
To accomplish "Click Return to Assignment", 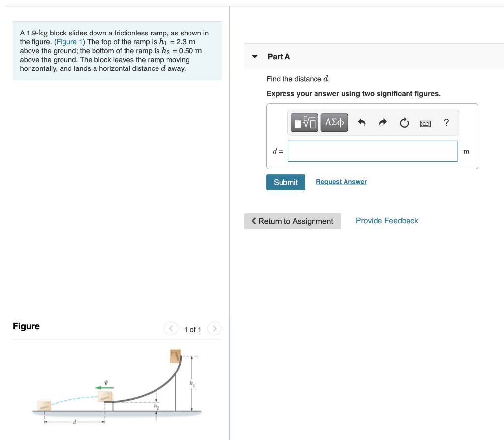I will coord(292,221).
